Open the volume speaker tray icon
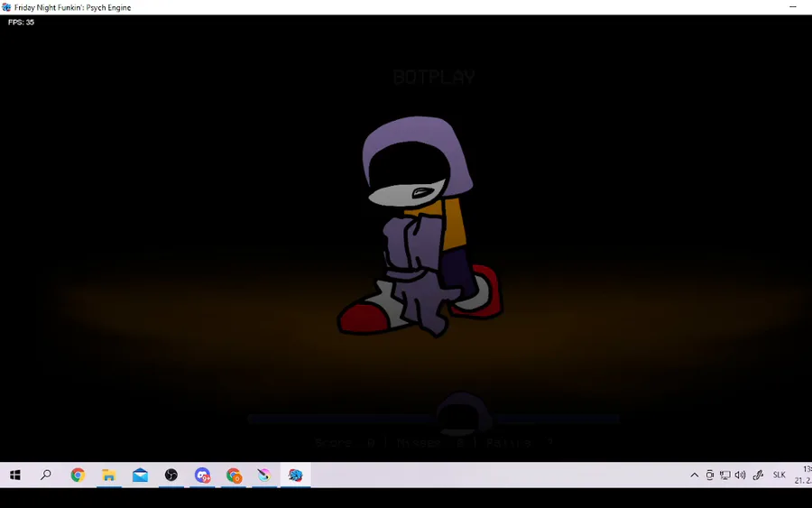The width and height of the screenshot is (812, 508). pos(741,475)
